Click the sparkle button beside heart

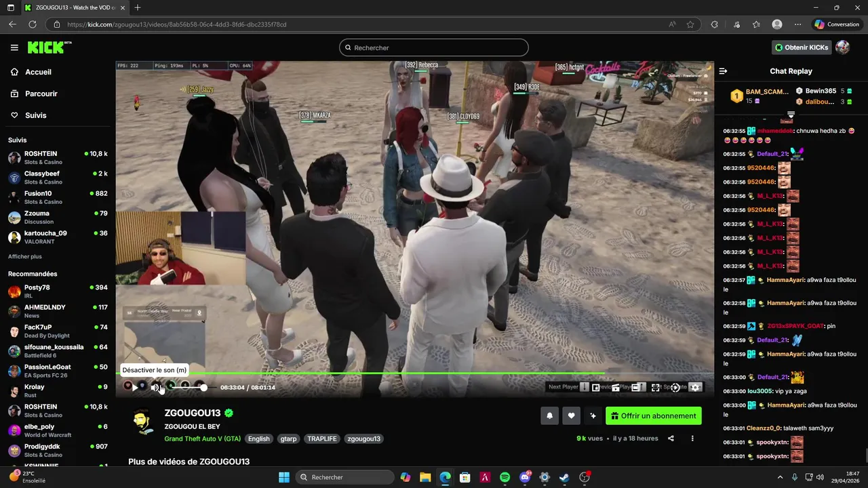(593, 415)
